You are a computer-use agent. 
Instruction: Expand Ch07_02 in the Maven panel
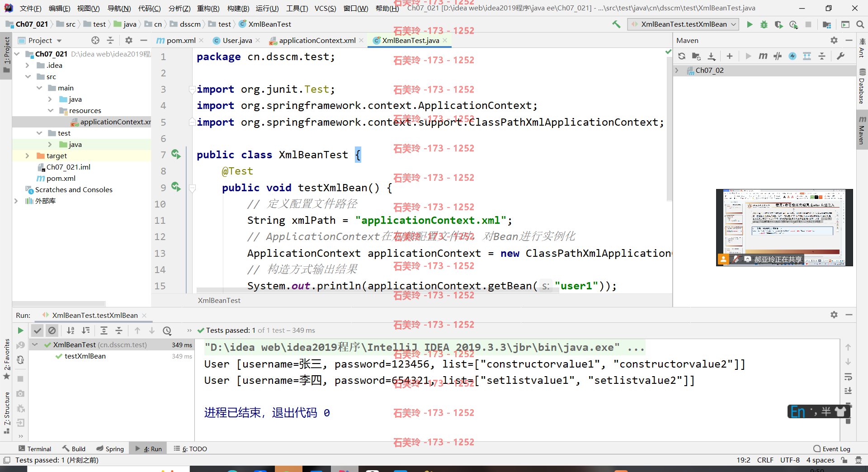click(x=677, y=70)
